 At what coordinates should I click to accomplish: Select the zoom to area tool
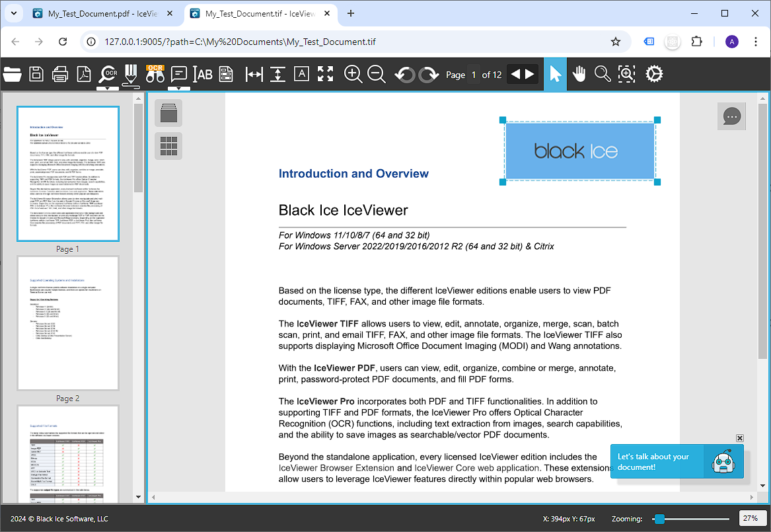tap(627, 74)
